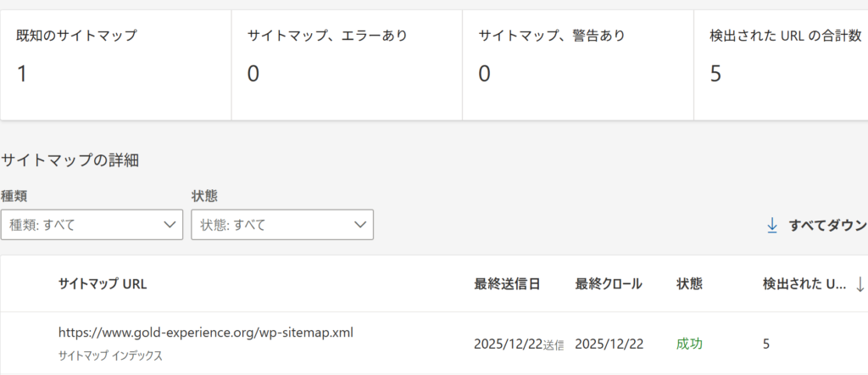Expand the 状態: すべて filter dropdown
Image resolution: width=868 pixels, height=375 pixels.
[x=282, y=225]
